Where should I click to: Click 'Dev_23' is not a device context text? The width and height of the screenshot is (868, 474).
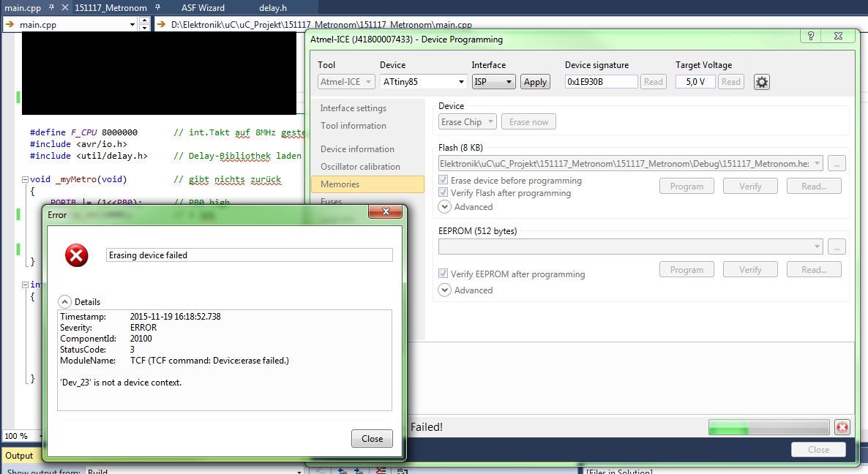(x=121, y=382)
